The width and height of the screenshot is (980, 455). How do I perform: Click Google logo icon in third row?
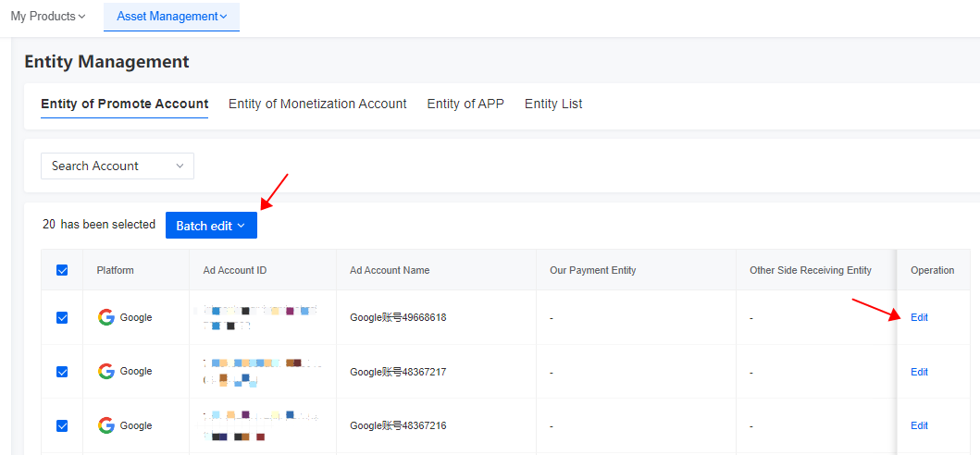[x=106, y=425]
